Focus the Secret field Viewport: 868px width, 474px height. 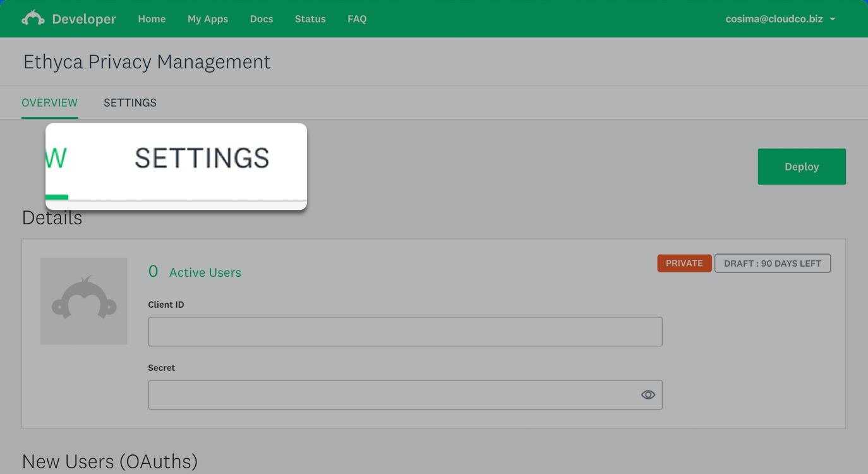405,395
